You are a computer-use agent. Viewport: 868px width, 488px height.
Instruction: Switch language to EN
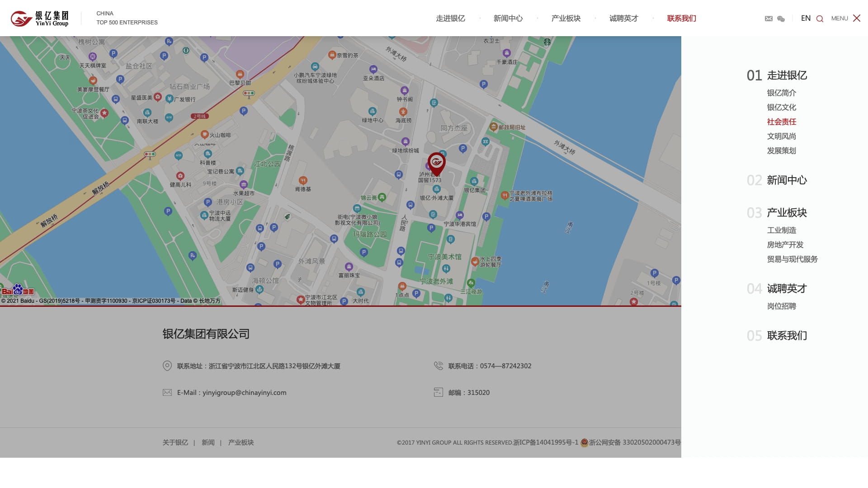click(806, 18)
